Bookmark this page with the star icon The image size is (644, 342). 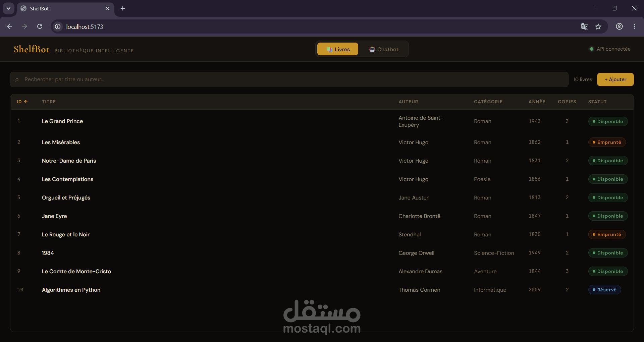(598, 26)
